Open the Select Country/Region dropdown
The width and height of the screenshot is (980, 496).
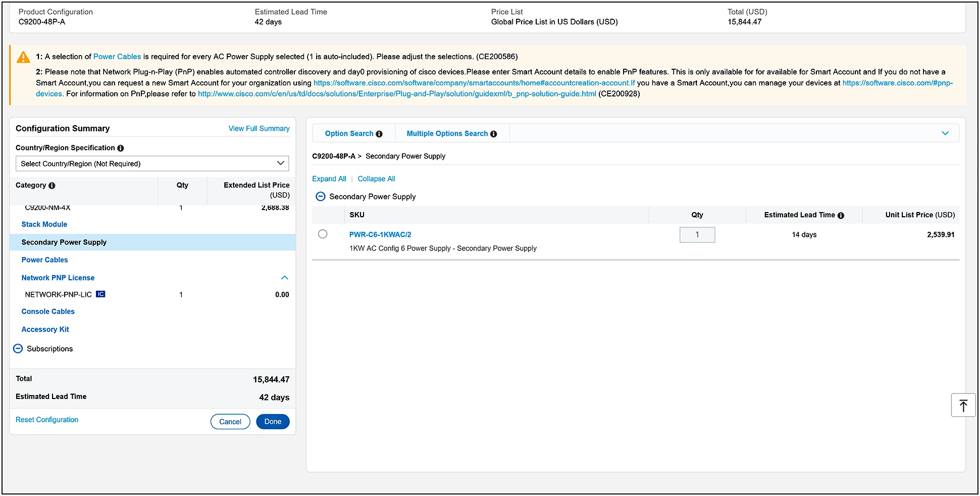tap(152, 164)
